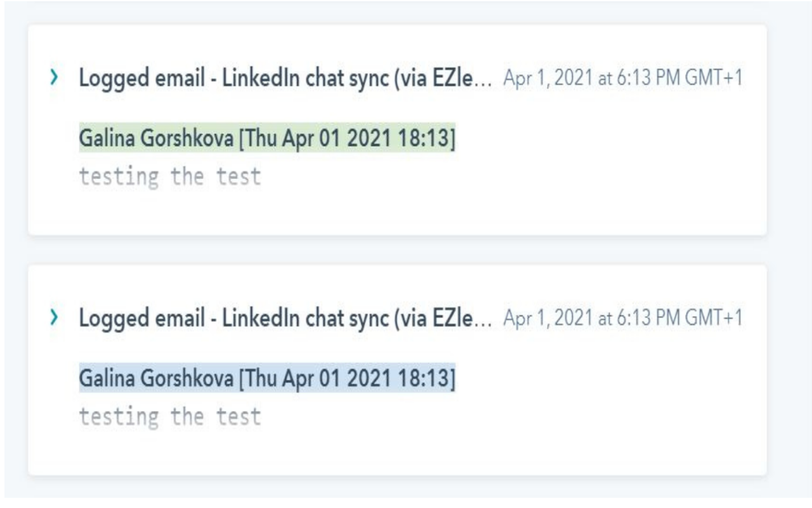
Task: Select the blue-highlighted Galina Gorshkova name
Action: [x=156, y=380]
